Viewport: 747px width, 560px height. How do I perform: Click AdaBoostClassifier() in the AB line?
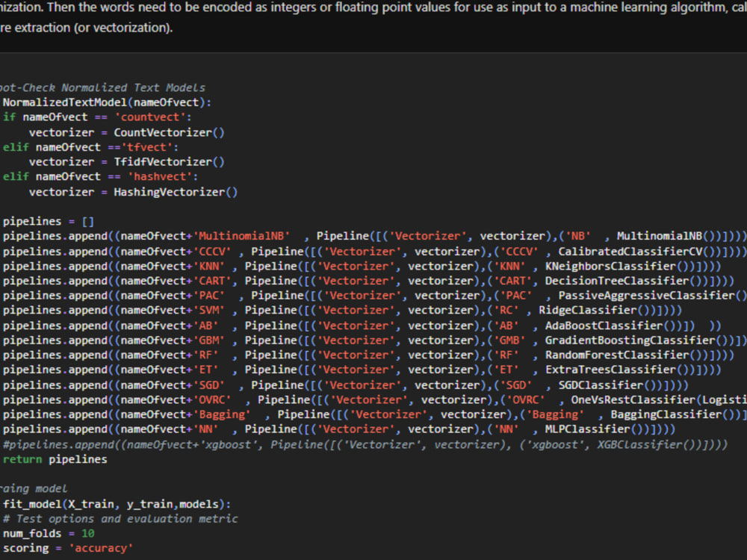click(x=611, y=326)
